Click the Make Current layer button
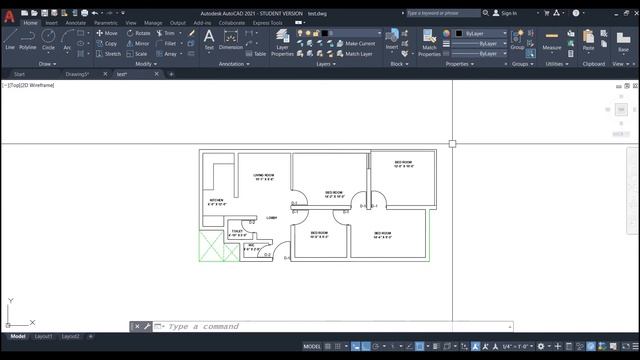 (356, 43)
